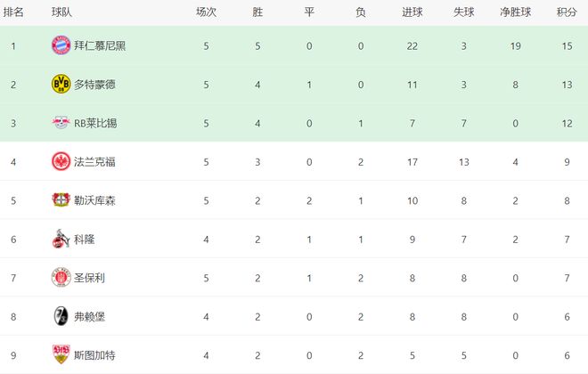Viewport: 588px width, 374px height.
Task: Click the SC Freiburg club logo
Action: click(61, 316)
